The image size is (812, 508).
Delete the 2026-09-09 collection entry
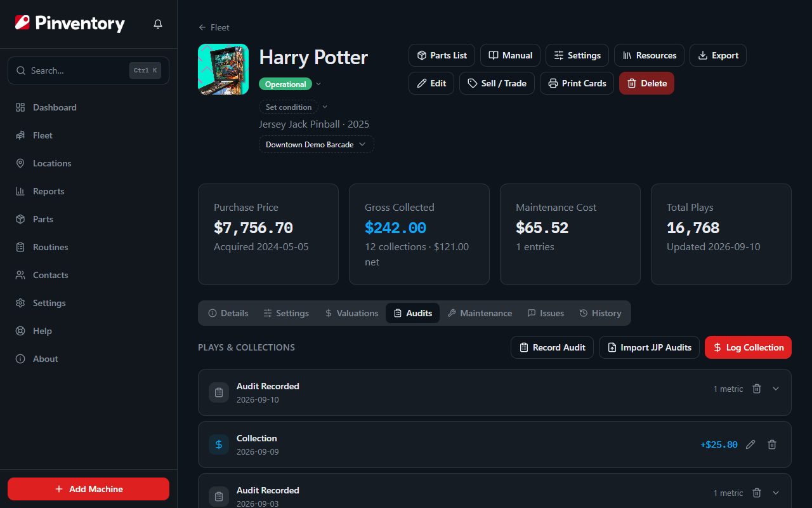click(x=772, y=444)
